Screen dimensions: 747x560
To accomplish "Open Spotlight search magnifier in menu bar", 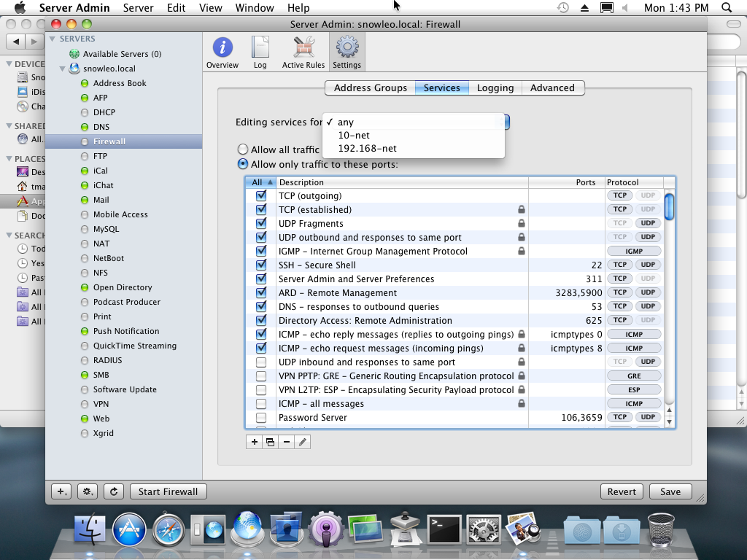I will click(x=727, y=7).
